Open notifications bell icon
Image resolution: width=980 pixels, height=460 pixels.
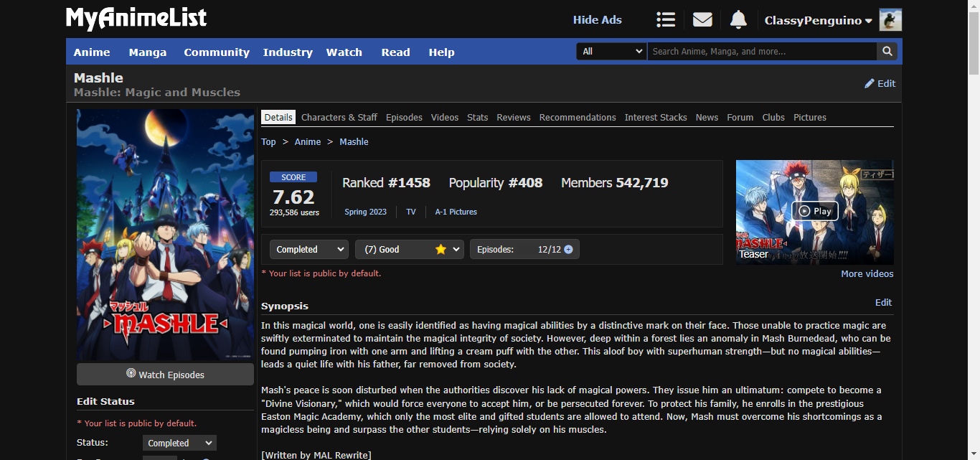(x=738, y=20)
